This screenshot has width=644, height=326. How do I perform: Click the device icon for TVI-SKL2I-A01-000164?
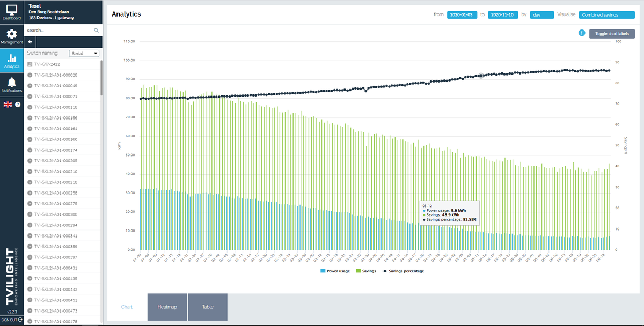[30, 129]
